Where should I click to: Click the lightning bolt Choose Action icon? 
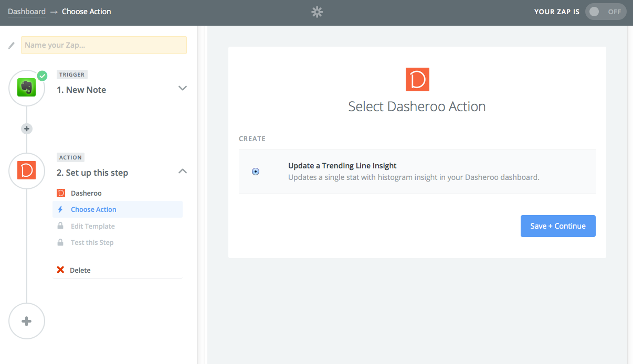click(60, 209)
